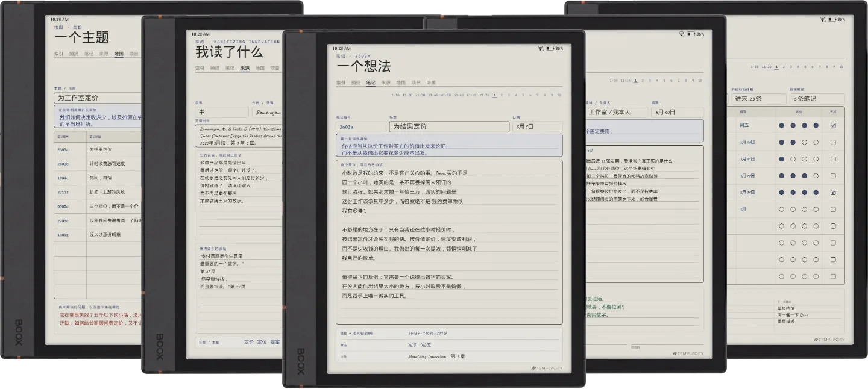Open the 项目 tab on the 一个想法 page
Image resolution: width=868 pixels, height=389 pixels.
pyautogui.click(x=416, y=82)
